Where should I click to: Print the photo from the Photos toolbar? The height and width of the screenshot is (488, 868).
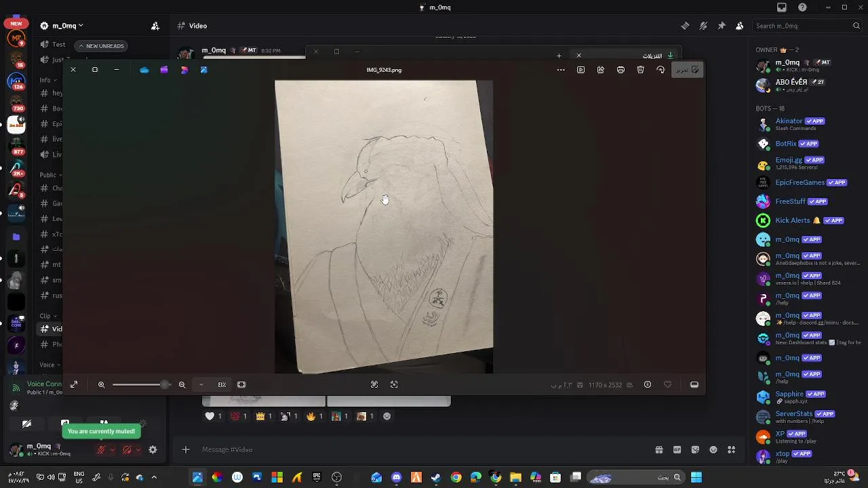620,70
